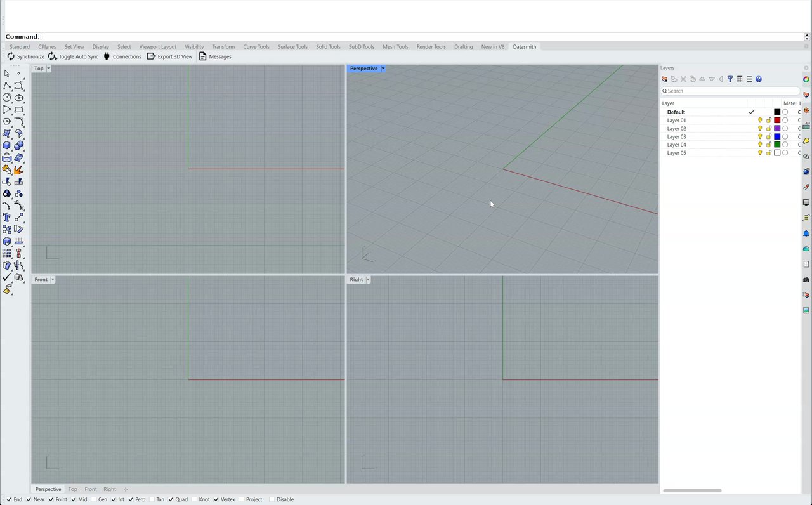Click the purple color swatch of Layer 02
812x505 pixels.
[x=777, y=128]
